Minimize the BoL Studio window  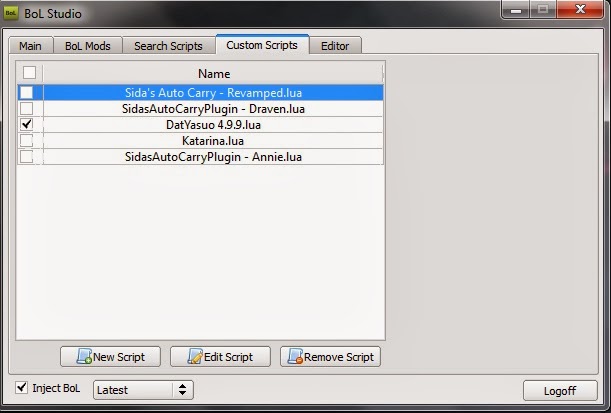[516, 10]
